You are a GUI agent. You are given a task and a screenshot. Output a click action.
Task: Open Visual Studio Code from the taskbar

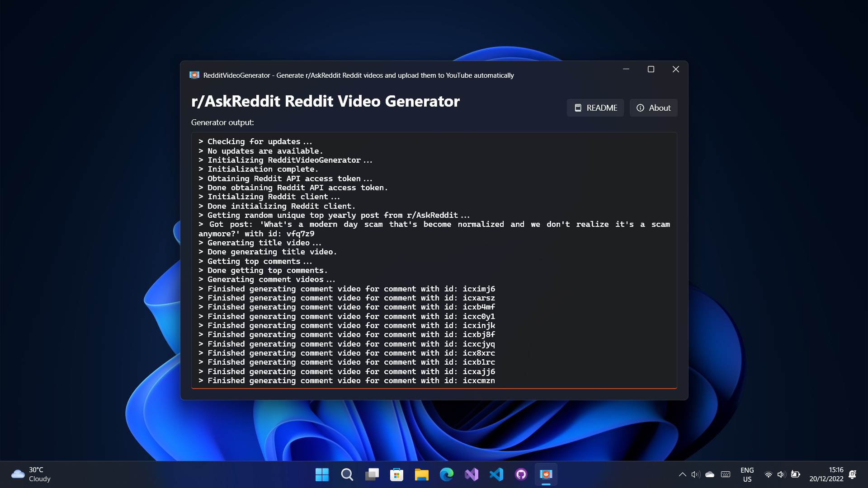496,474
